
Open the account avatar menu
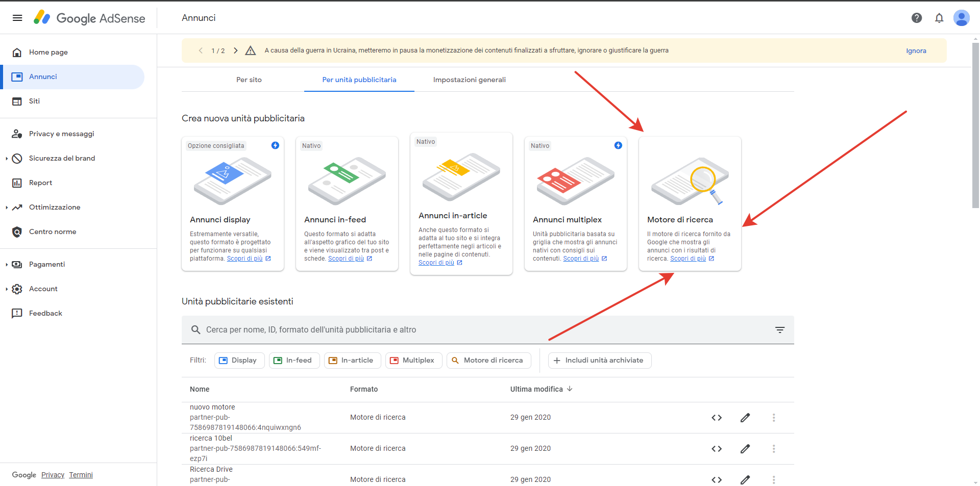tap(962, 18)
